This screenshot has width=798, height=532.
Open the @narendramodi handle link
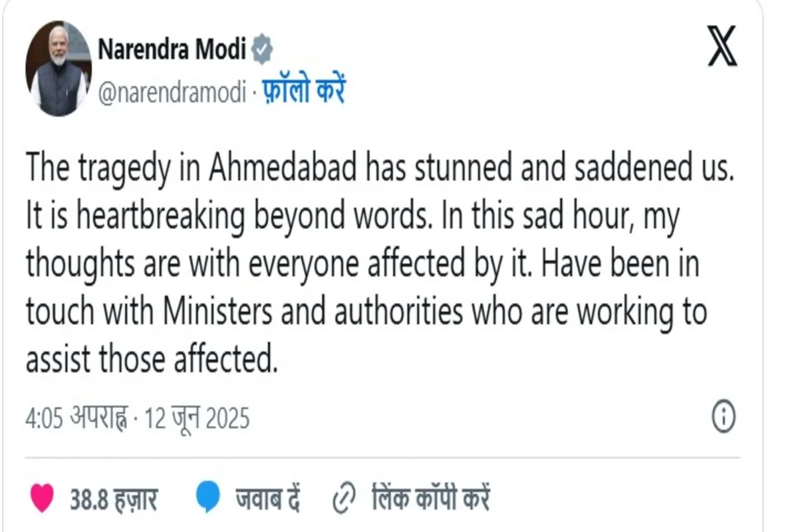click(x=174, y=92)
